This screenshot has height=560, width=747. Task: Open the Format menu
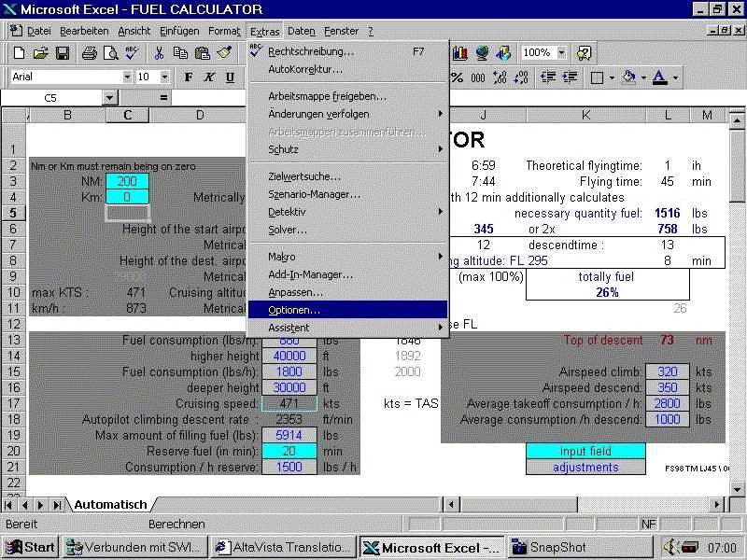pos(224,31)
